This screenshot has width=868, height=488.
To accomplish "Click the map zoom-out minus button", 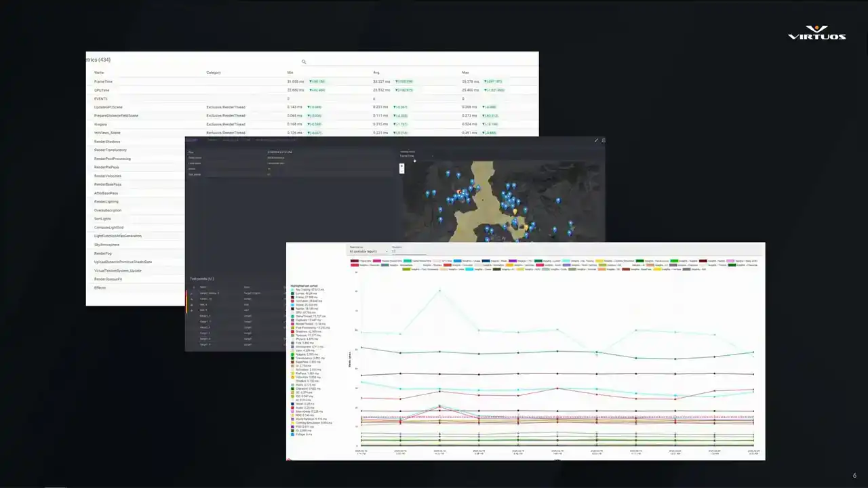I will click(x=401, y=171).
